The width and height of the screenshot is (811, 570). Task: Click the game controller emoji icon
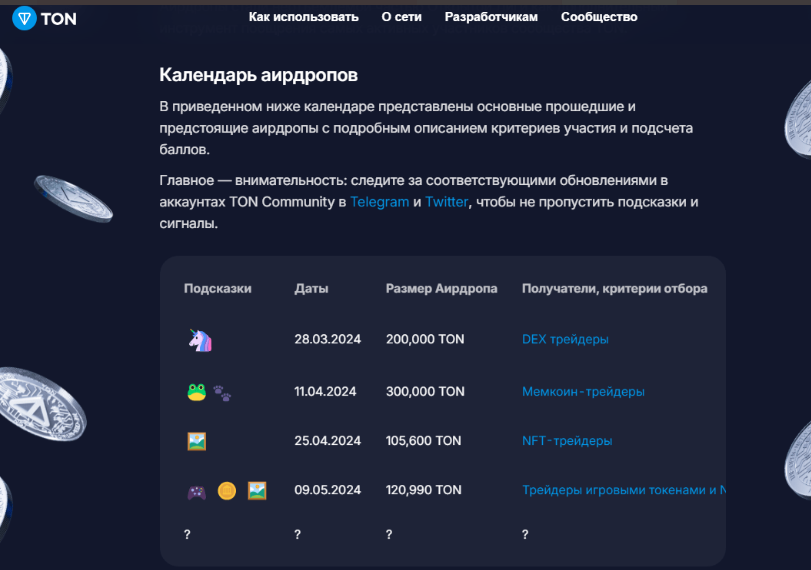pyautogui.click(x=197, y=491)
